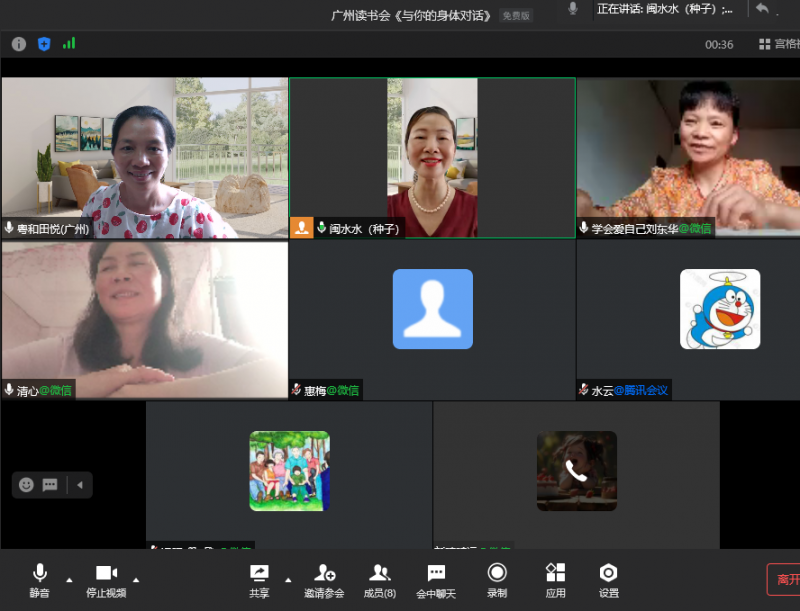Mute the microphone (静音)
Image resolution: width=800 pixels, height=611 pixels.
click(x=39, y=579)
